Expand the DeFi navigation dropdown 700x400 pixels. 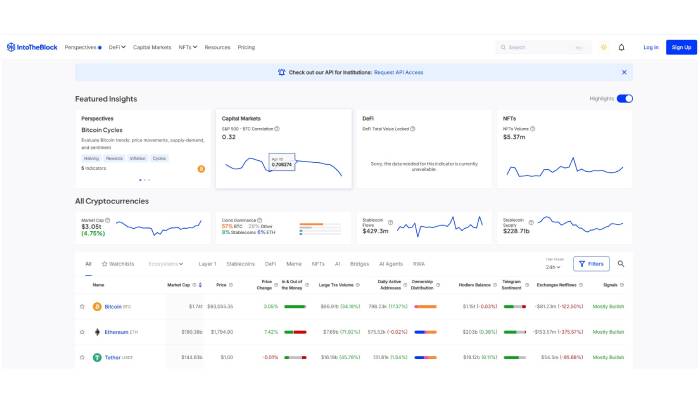pos(117,47)
